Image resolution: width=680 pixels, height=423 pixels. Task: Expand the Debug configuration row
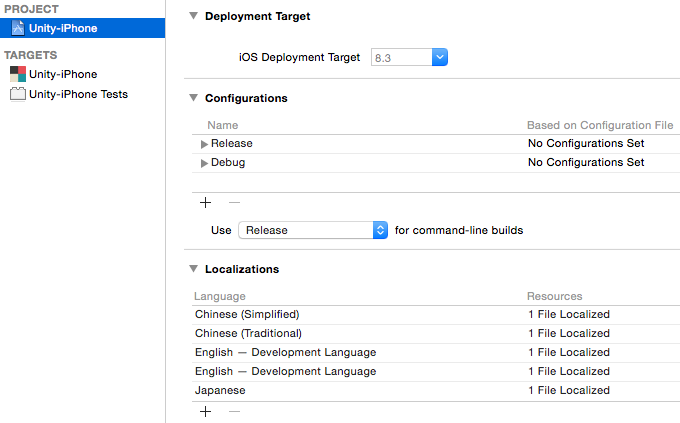point(204,163)
